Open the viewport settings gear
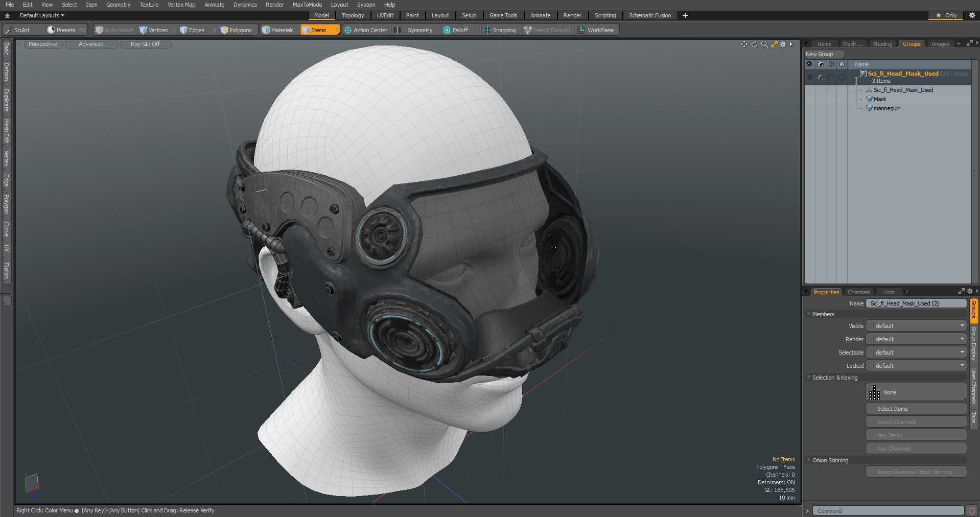Viewport: 980px width, 517px height. coord(783,44)
